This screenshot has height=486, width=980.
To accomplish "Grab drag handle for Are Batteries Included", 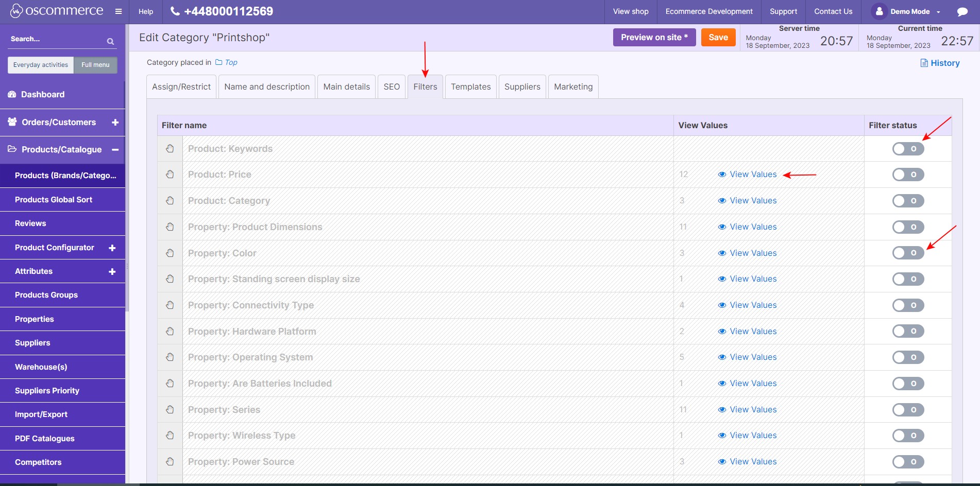I will pyautogui.click(x=170, y=383).
